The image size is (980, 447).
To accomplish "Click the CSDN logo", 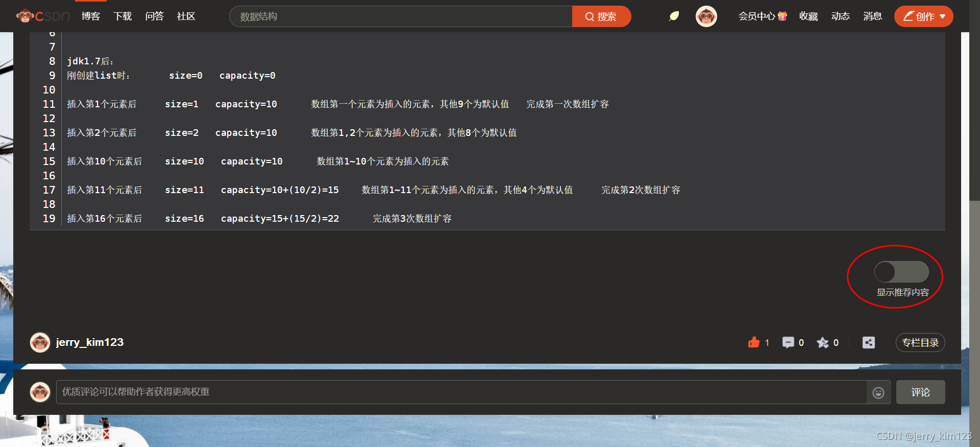I will pyautogui.click(x=43, y=16).
